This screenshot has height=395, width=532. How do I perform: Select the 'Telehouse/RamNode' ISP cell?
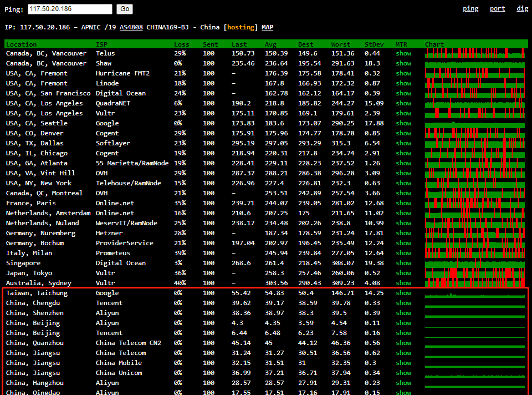pos(128,183)
